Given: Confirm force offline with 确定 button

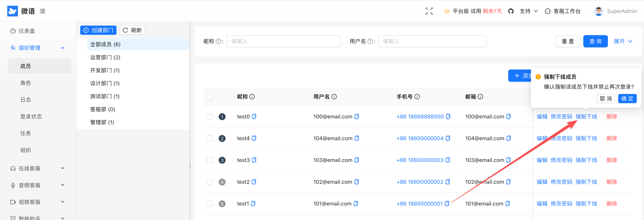Looking at the screenshot, I should (627, 99).
